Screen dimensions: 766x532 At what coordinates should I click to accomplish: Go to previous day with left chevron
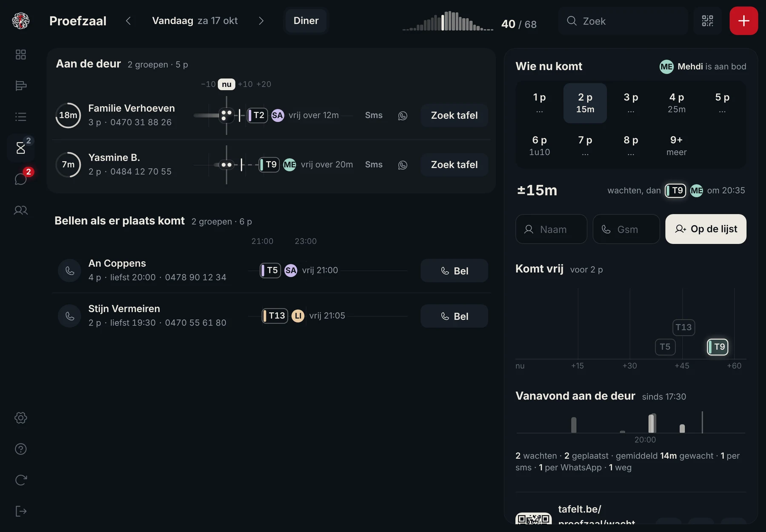point(129,21)
